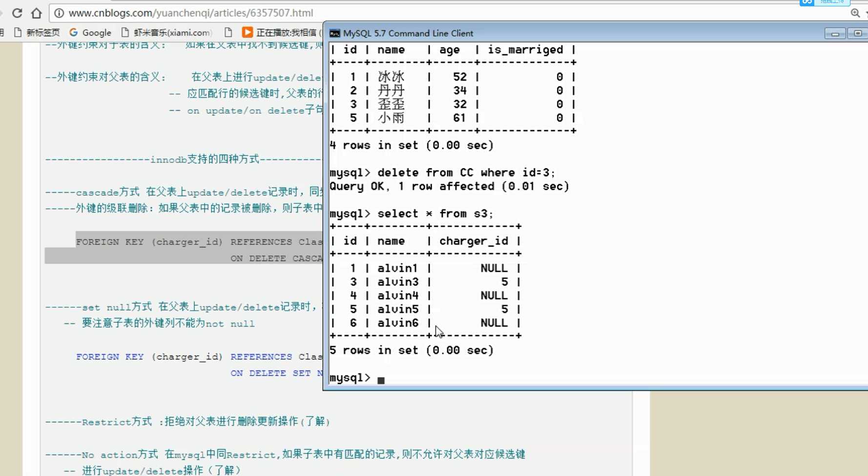The image size is (868, 476).
Task: Click the 'charger_id' column header
Action: [474, 241]
